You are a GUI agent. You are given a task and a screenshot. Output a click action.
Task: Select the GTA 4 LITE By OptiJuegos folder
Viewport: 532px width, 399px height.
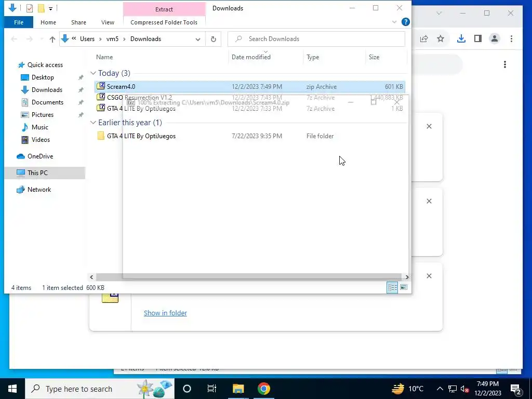tap(250, 136)
